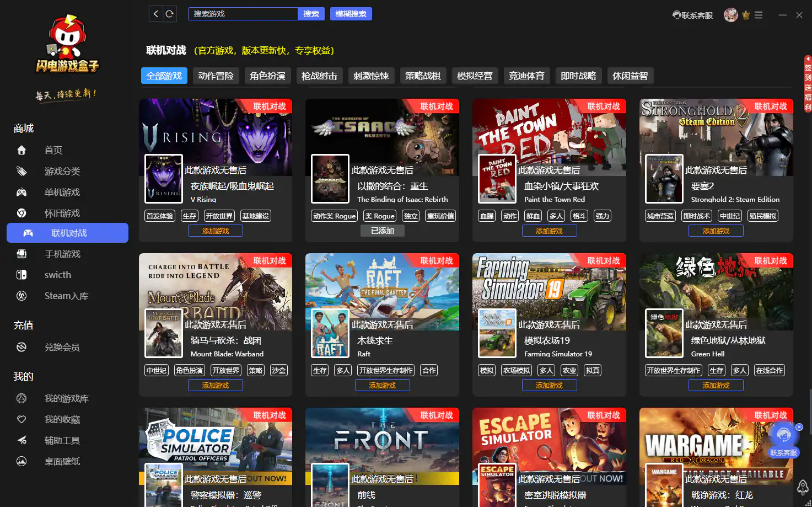Switch to the 枪战射击 tab
The width and height of the screenshot is (812, 507).
point(320,76)
